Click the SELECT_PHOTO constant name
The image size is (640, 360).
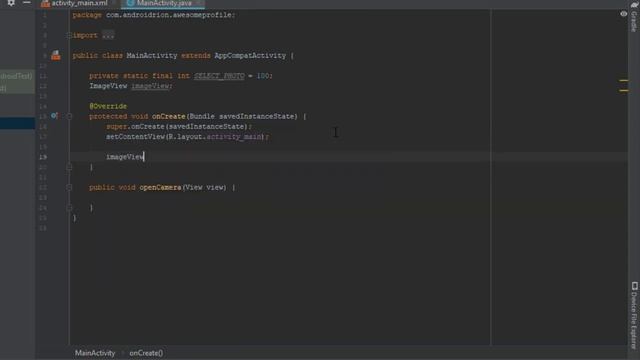click(219, 76)
